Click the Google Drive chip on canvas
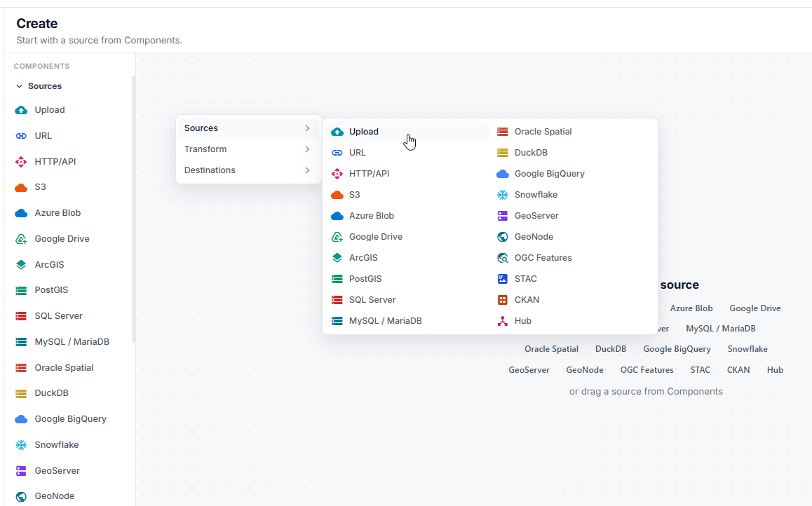 pos(755,308)
